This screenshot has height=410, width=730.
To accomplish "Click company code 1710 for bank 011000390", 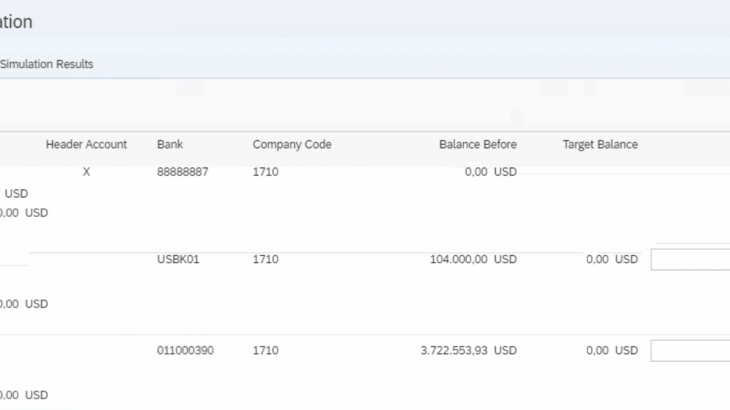I will [x=265, y=351].
